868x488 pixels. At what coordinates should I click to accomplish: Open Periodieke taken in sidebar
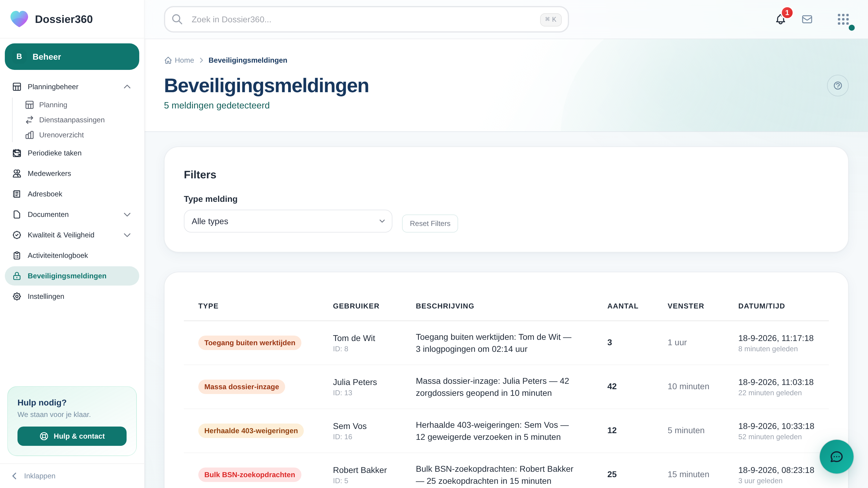[x=72, y=153]
